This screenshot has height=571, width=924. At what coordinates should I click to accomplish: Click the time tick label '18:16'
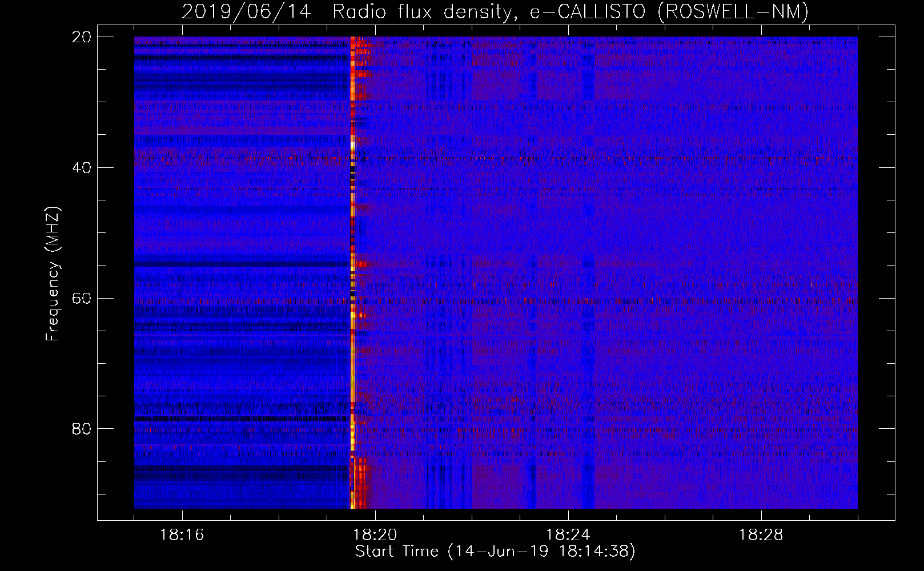pyautogui.click(x=182, y=534)
